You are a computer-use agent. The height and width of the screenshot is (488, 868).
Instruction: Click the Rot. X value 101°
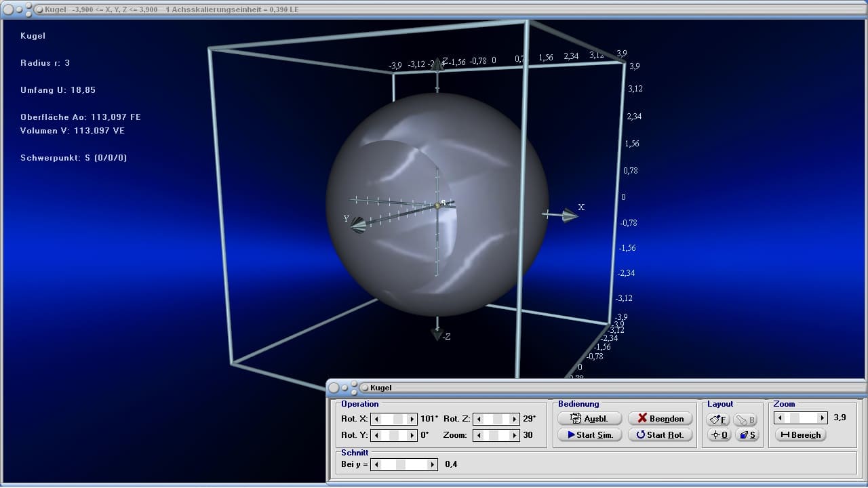coord(429,419)
